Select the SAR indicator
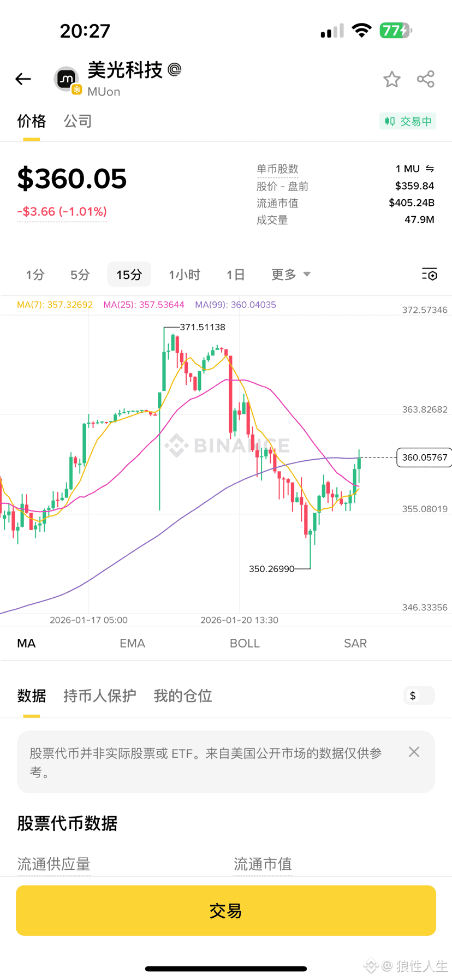The height and width of the screenshot is (980, 452). point(355,643)
